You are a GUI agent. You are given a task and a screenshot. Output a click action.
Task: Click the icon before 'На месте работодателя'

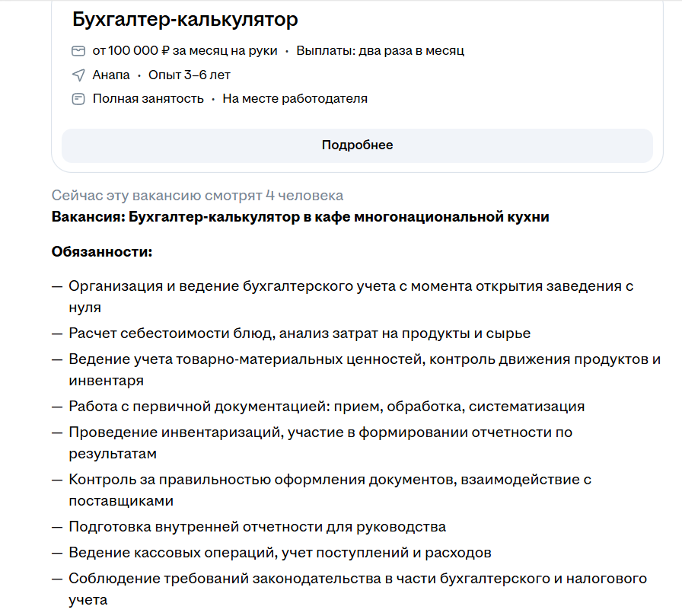78,98
